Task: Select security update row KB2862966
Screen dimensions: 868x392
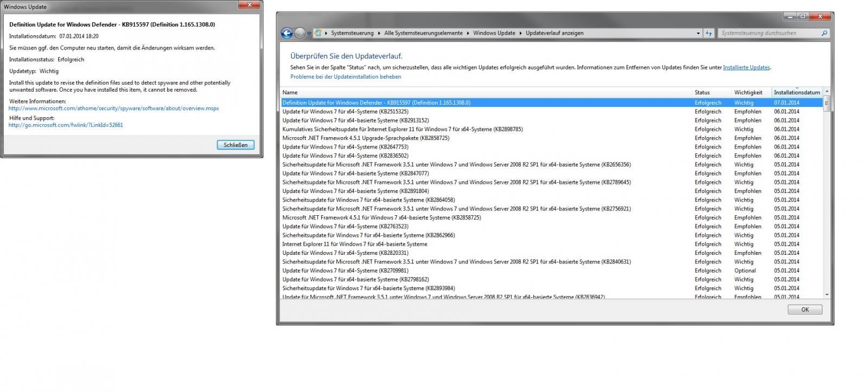Action: click(x=552, y=235)
